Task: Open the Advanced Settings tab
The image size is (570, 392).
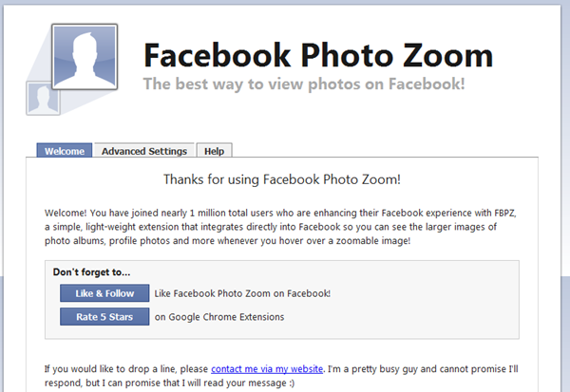Action: tap(144, 151)
